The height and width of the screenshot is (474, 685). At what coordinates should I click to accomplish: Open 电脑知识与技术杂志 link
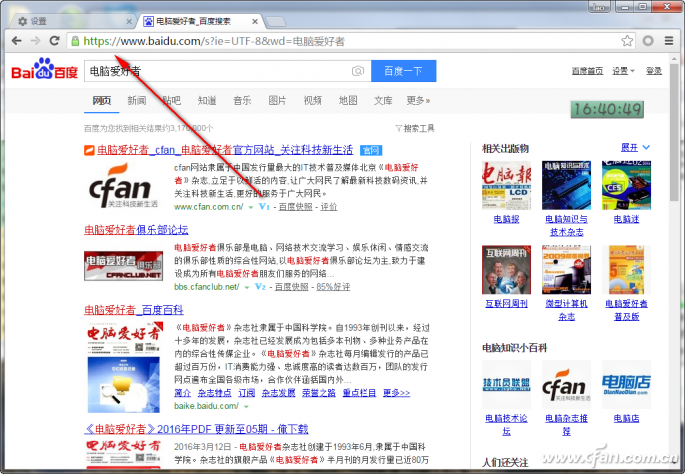tap(566, 225)
